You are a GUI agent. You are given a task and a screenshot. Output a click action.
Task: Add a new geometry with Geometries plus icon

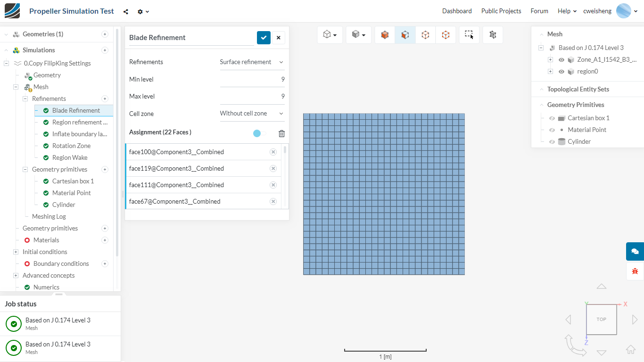[x=105, y=34]
